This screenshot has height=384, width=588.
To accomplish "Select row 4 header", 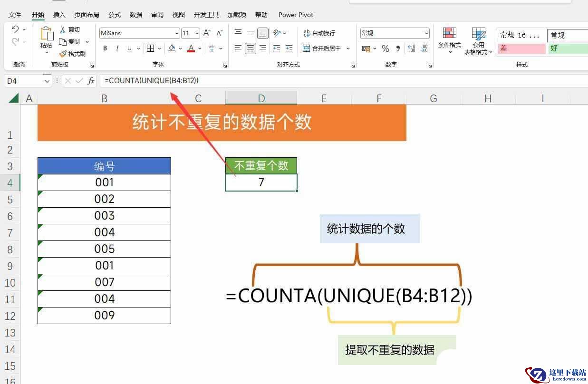I will [x=10, y=183].
